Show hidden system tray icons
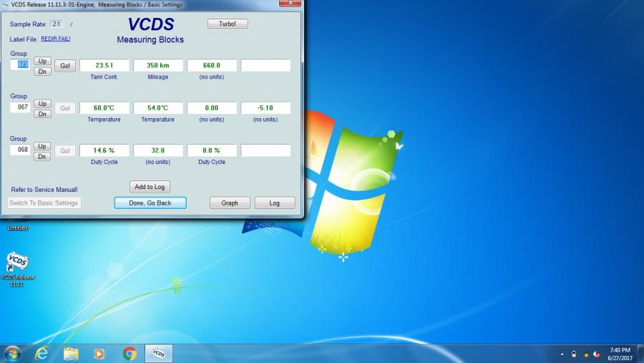Viewport: 644px width, 363px height. click(x=562, y=354)
